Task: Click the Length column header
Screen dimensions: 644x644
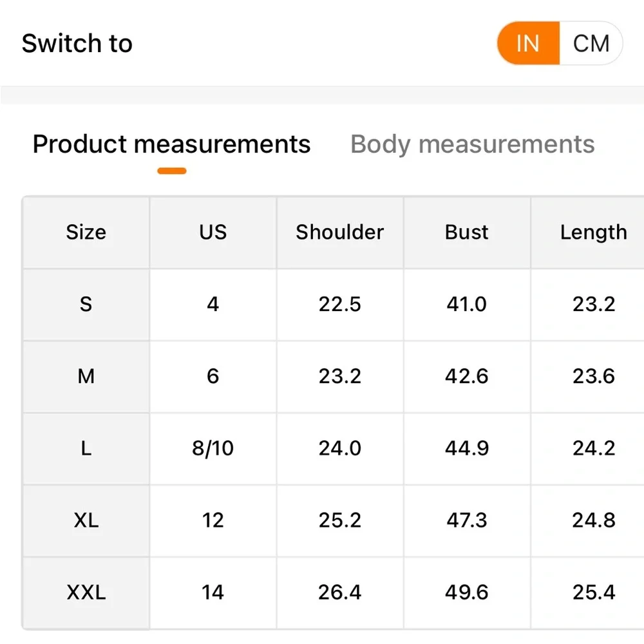Action: pos(594,232)
